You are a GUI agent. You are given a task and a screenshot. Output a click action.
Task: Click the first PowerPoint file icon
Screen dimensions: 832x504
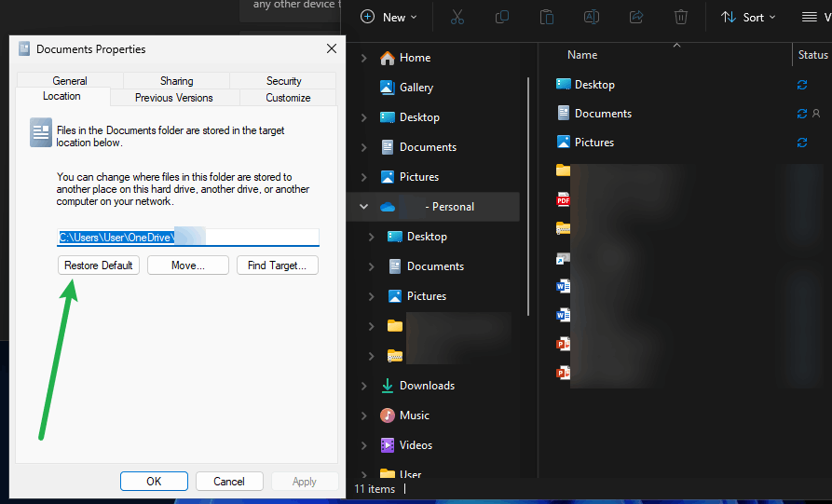pos(563,344)
